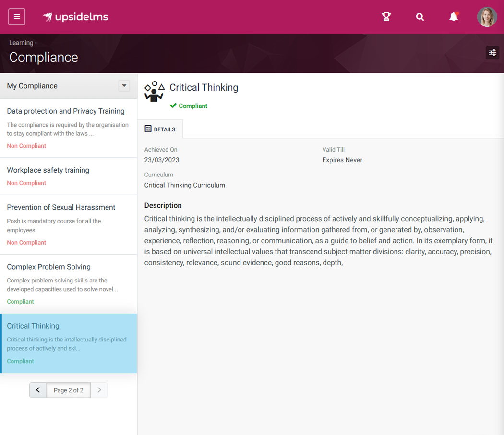Click the Page 2 of 2 indicator
Image resolution: width=504 pixels, height=435 pixels.
pyautogui.click(x=69, y=390)
